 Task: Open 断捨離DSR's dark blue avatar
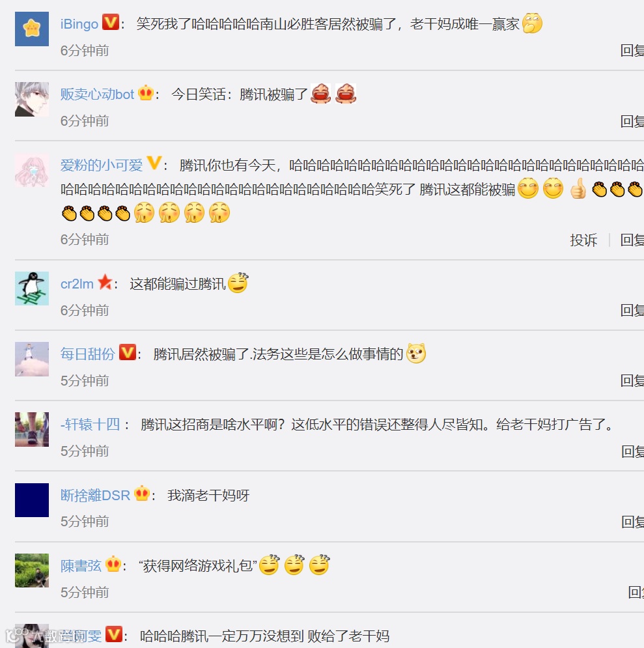click(32, 500)
